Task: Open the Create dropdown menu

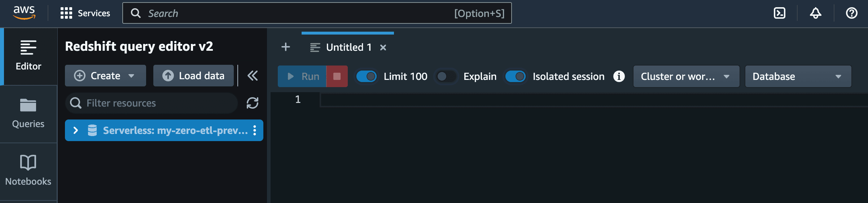Action: tap(105, 76)
